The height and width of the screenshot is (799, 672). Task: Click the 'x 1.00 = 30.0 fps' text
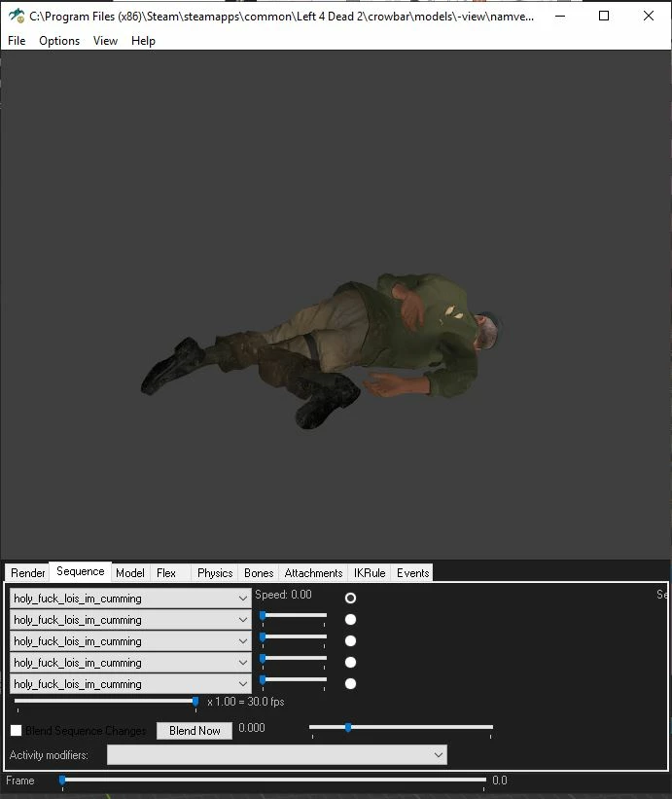pos(246,702)
